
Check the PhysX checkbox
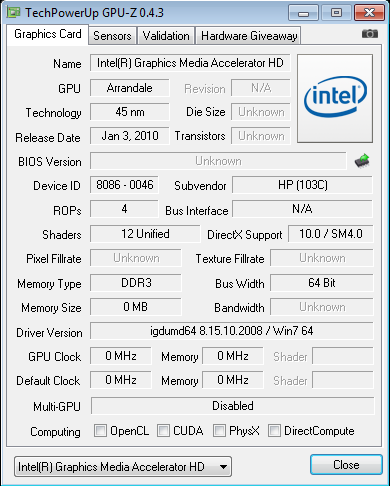click(219, 430)
